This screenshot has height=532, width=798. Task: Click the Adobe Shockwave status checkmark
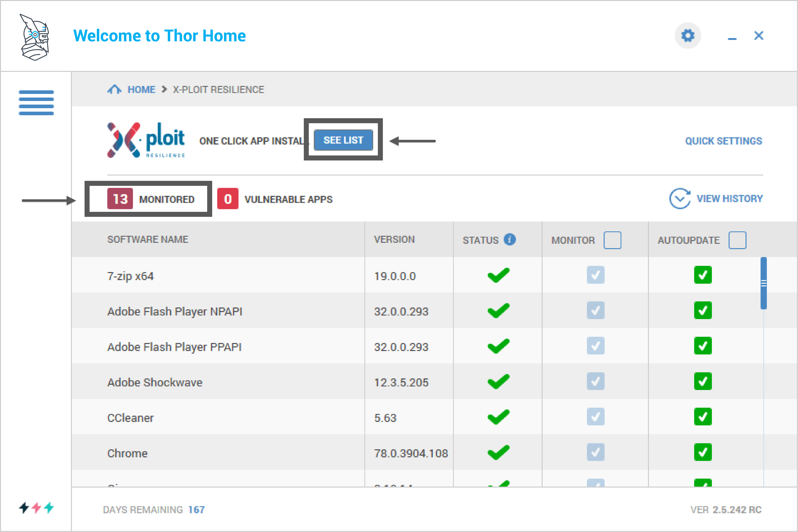pos(498,381)
